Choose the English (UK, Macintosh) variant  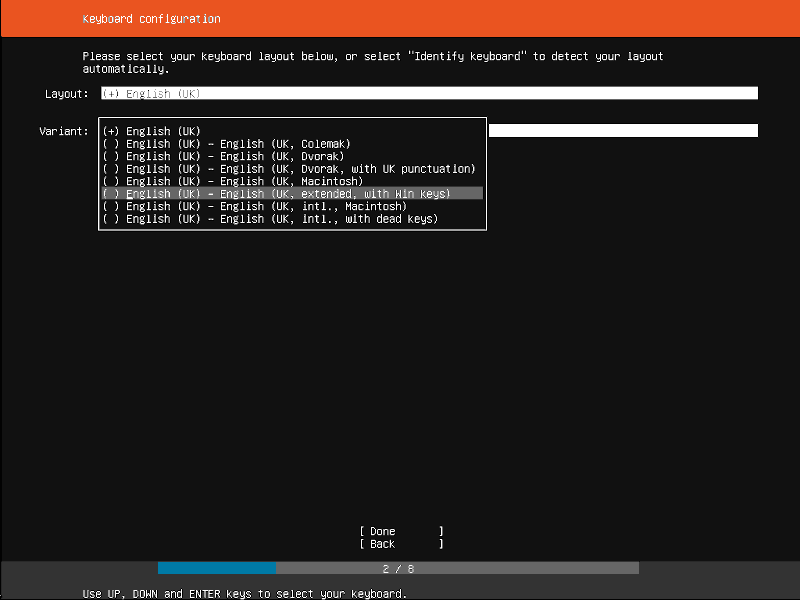pyautogui.click(x=232, y=181)
